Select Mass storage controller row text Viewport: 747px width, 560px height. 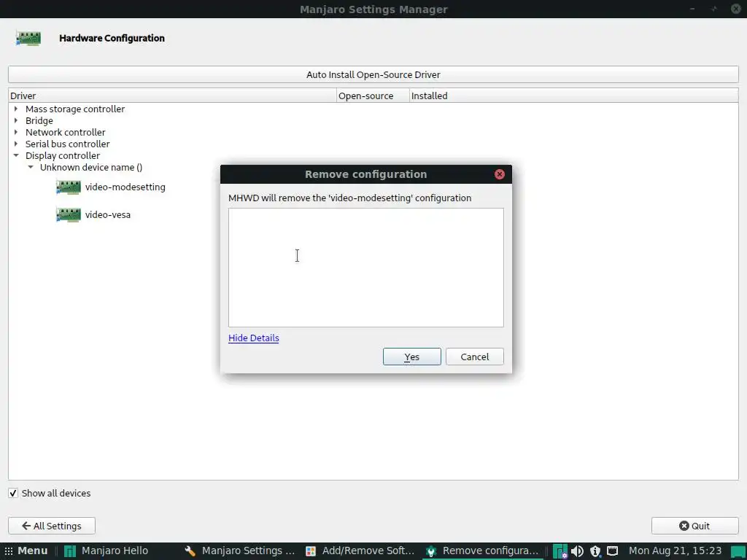[75, 109]
